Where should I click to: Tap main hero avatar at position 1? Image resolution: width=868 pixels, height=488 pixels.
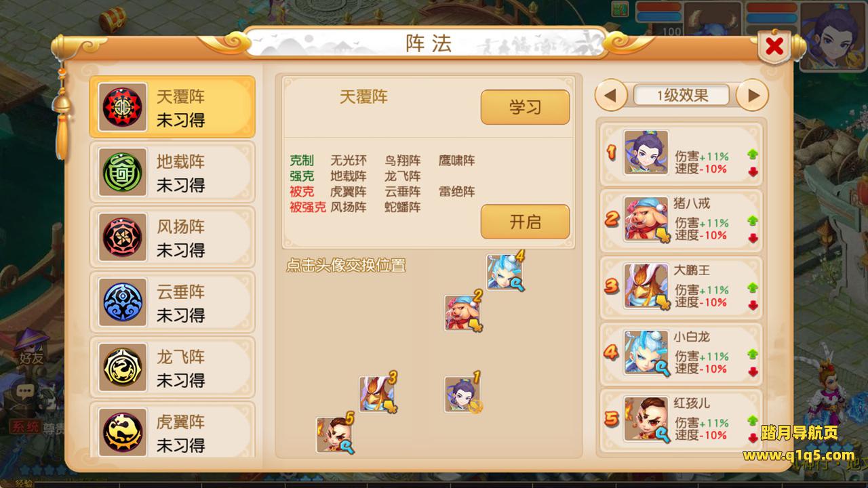coord(463,394)
